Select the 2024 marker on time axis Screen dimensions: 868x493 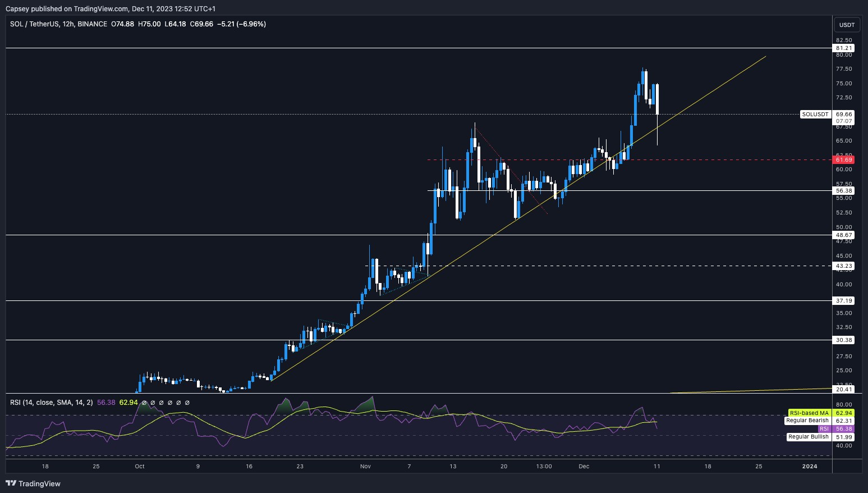tap(810, 467)
